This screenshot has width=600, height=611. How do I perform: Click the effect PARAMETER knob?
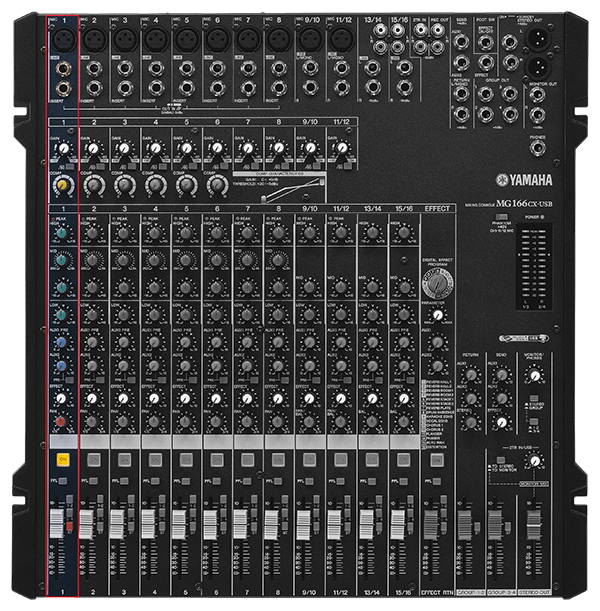[438, 315]
